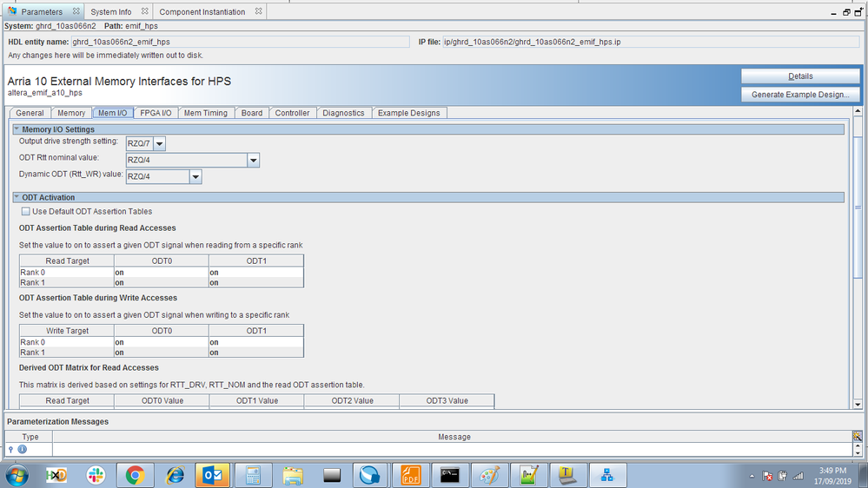Switch to the FPGA I/O tab
This screenshot has height=488, width=868.
coord(156,113)
